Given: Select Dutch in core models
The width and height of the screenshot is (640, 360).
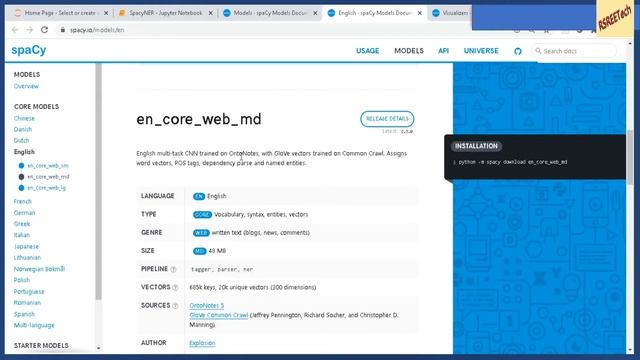Looking at the screenshot, I should [21, 140].
